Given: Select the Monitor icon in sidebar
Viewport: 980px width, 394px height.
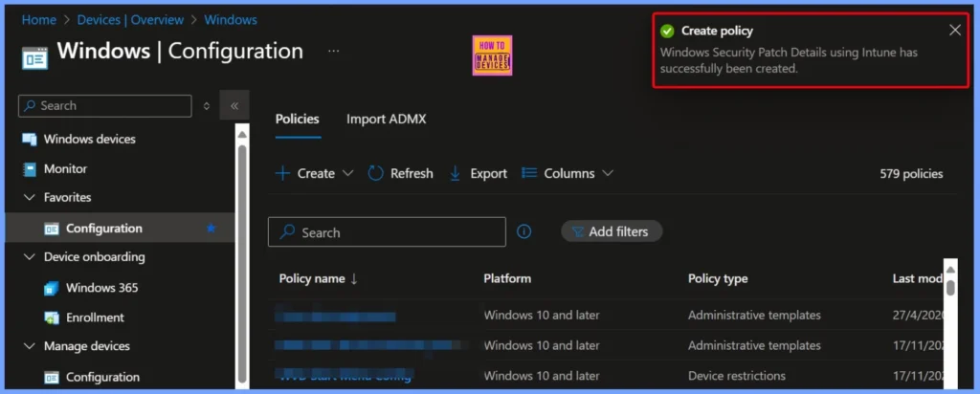Looking at the screenshot, I should pyautogui.click(x=30, y=168).
